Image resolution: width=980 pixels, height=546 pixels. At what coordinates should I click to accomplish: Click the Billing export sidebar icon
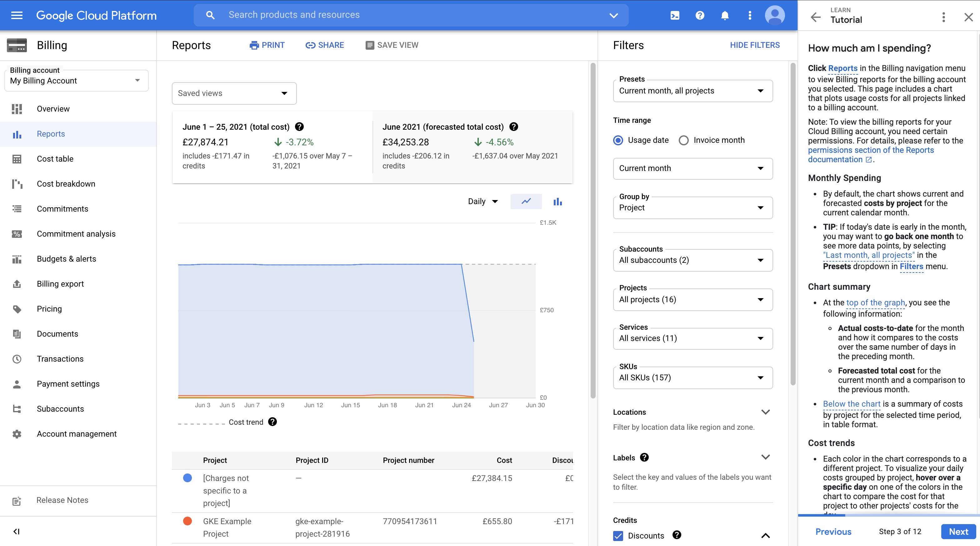(x=16, y=283)
